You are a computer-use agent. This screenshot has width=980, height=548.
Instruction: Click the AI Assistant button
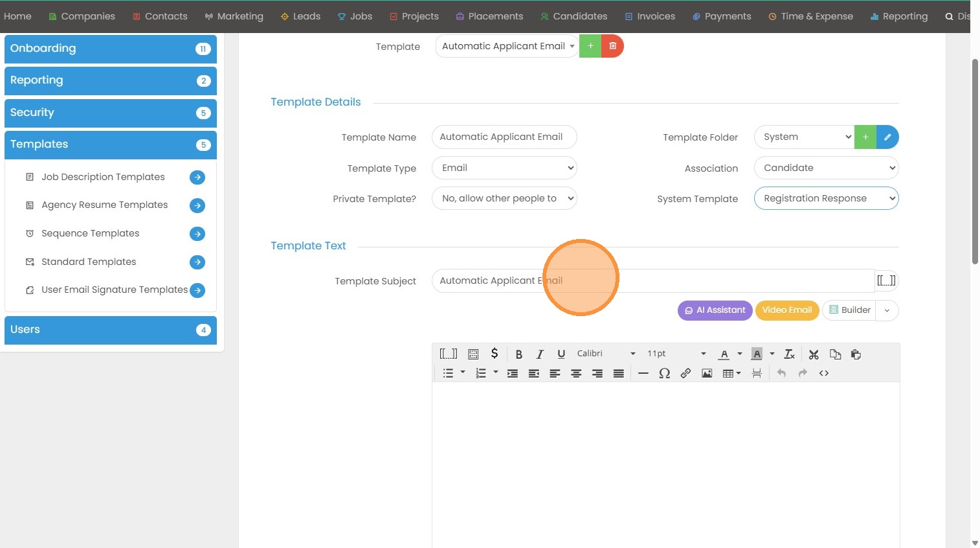pyautogui.click(x=715, y=310)
